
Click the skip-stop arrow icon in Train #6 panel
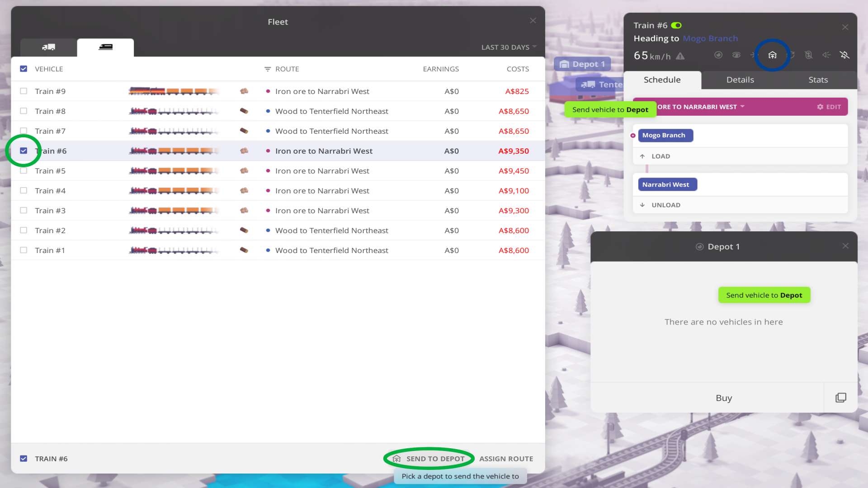754,55
